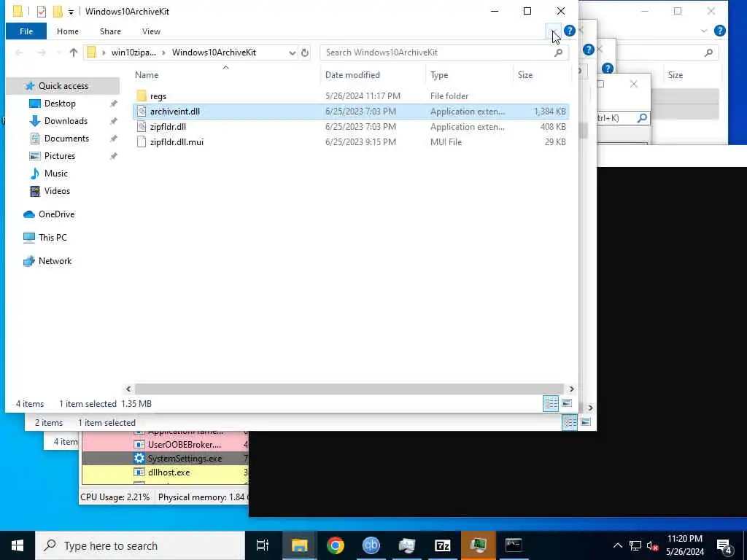This screenshot has width=747, height=560.
Task: Click the Ctrl+K search magnifier in background window
Action: 642,117
